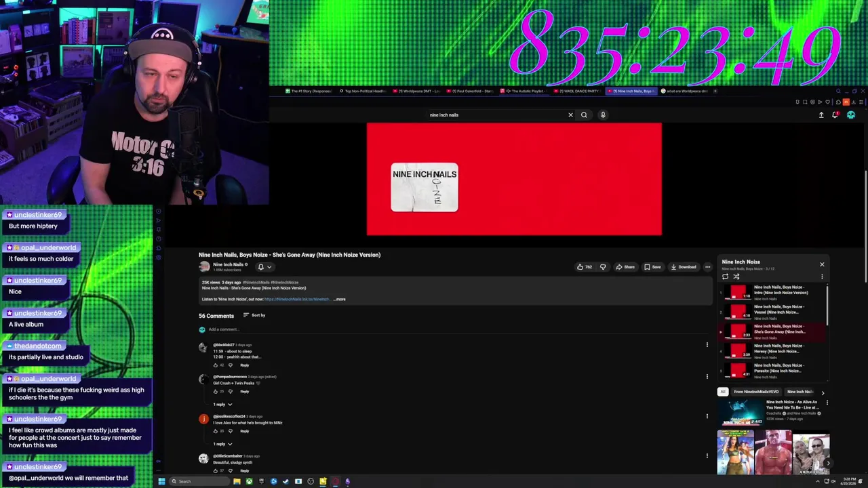Toggle playlist shuffle

point(736,277)
